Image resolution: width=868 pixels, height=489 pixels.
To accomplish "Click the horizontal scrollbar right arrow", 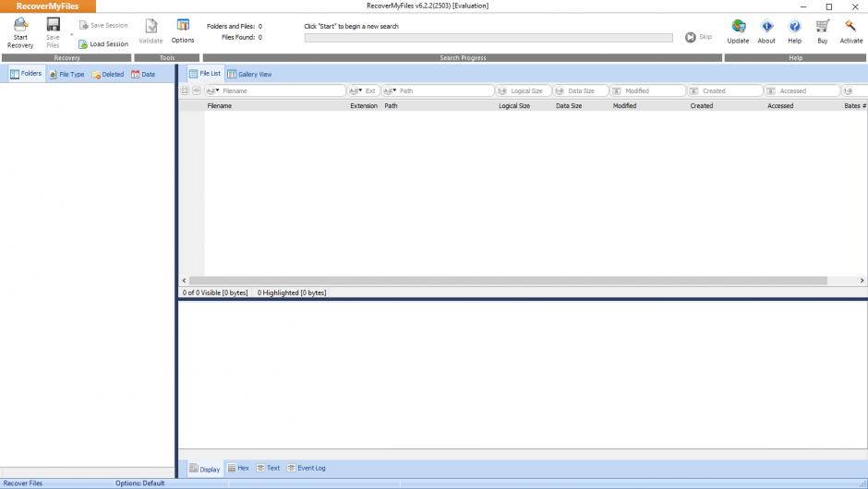I will click(x=862, y=281).
